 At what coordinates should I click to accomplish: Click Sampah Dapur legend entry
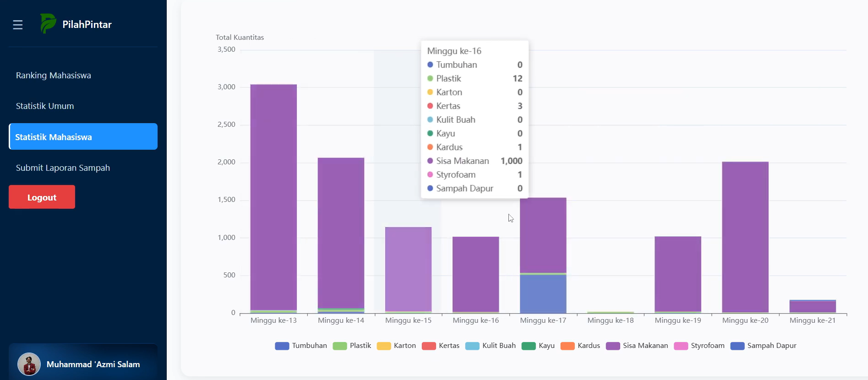pos(764,346)
